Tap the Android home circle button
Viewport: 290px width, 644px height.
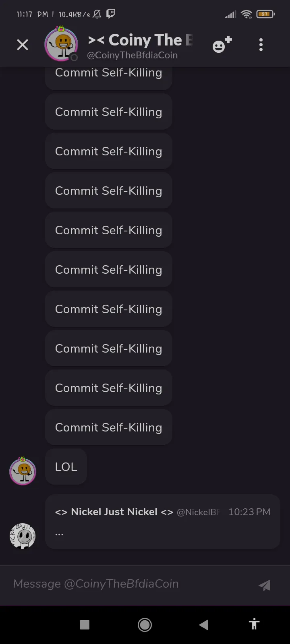pos(145,625)
